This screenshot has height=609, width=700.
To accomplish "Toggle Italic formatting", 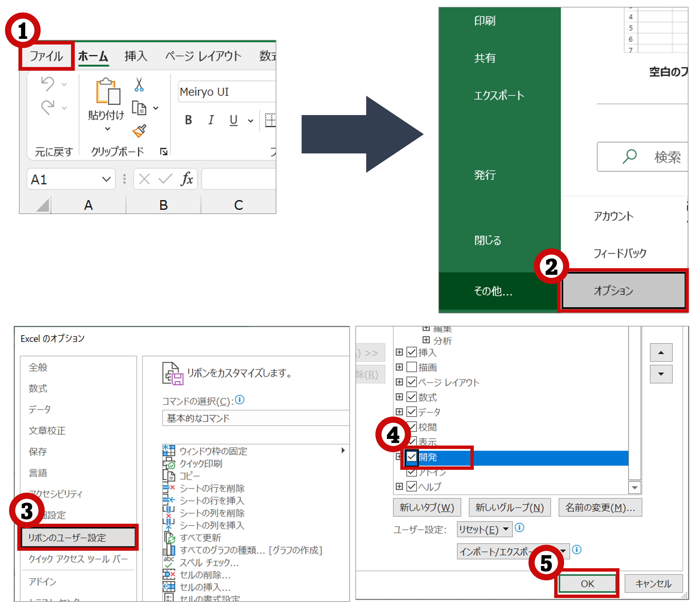I will point(211,120).
